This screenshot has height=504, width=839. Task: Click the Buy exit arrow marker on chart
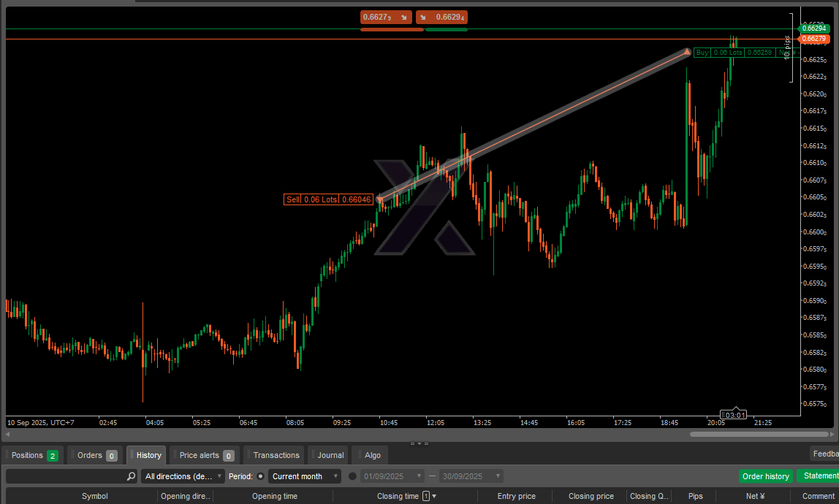[x=686, y=52]
